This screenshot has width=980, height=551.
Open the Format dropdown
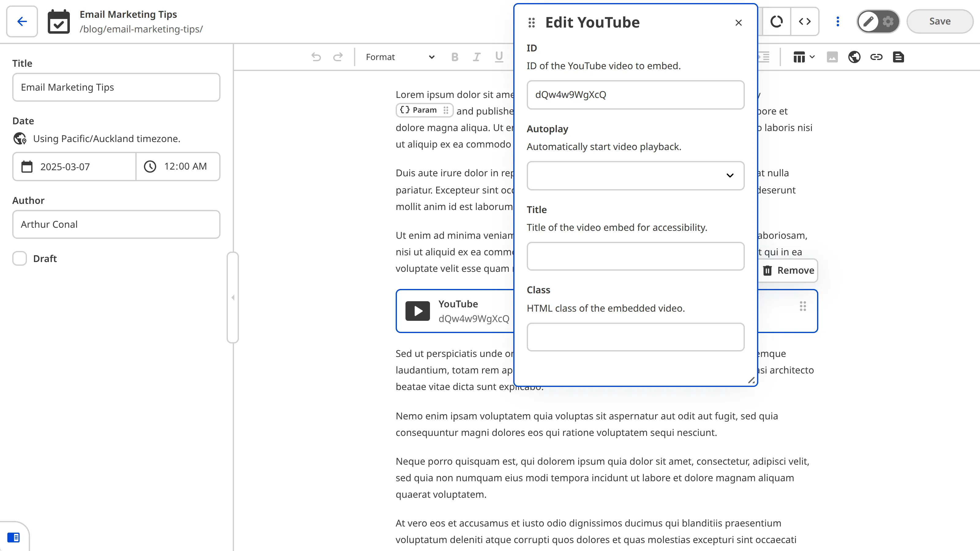point(398,57)
